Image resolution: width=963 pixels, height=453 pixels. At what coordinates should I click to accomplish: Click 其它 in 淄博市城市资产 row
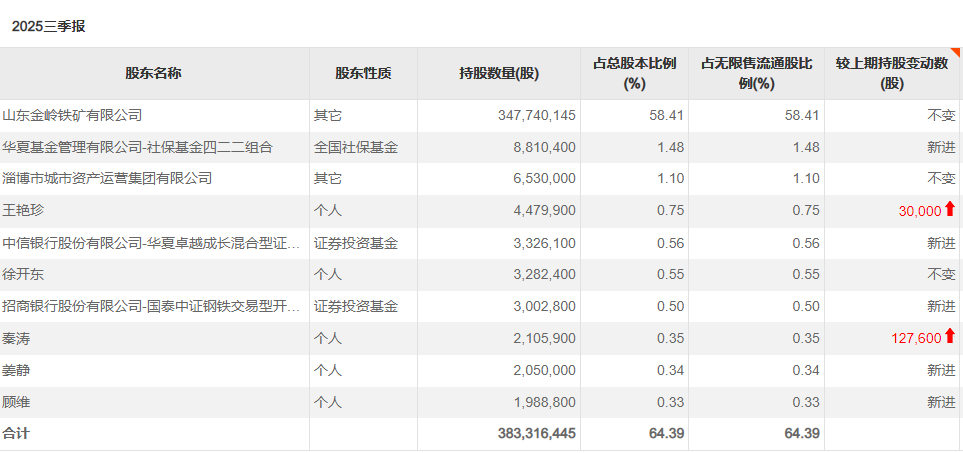coord(327,179)
